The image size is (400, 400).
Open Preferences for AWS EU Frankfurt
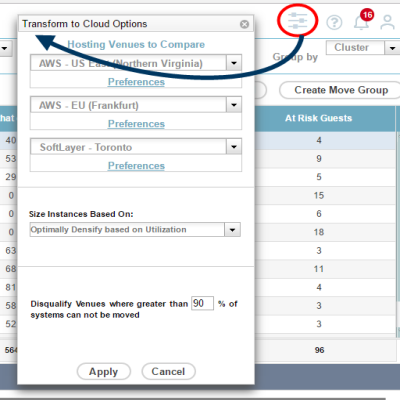pos(136,124)
